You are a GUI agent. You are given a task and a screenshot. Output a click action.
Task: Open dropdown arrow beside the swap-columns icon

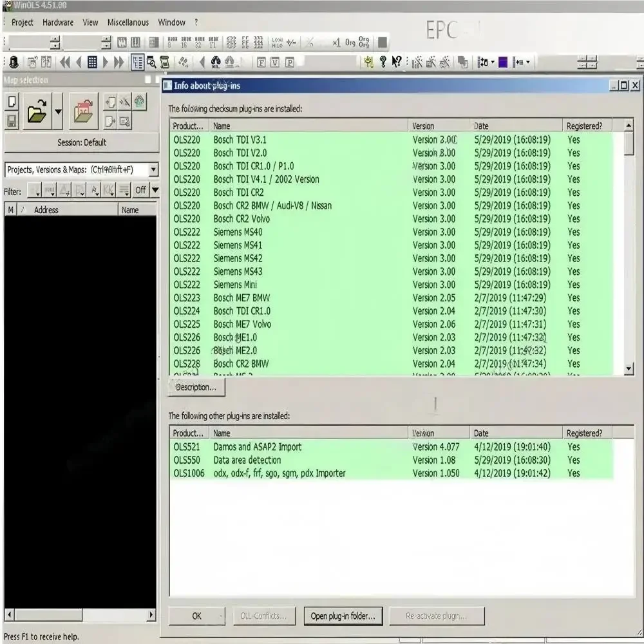tap(493, 62)
